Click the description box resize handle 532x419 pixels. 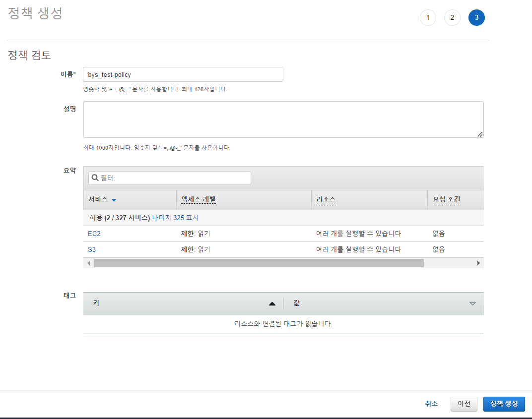[480, 134]
